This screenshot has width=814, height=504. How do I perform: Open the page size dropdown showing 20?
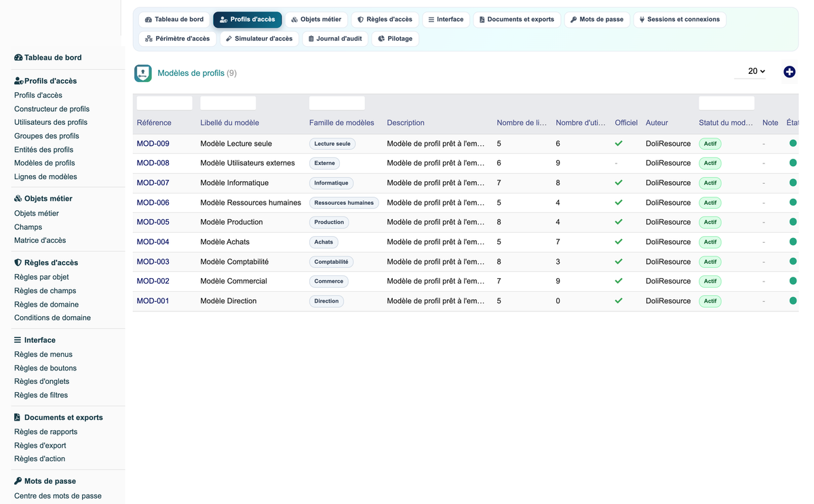point(750,71)
